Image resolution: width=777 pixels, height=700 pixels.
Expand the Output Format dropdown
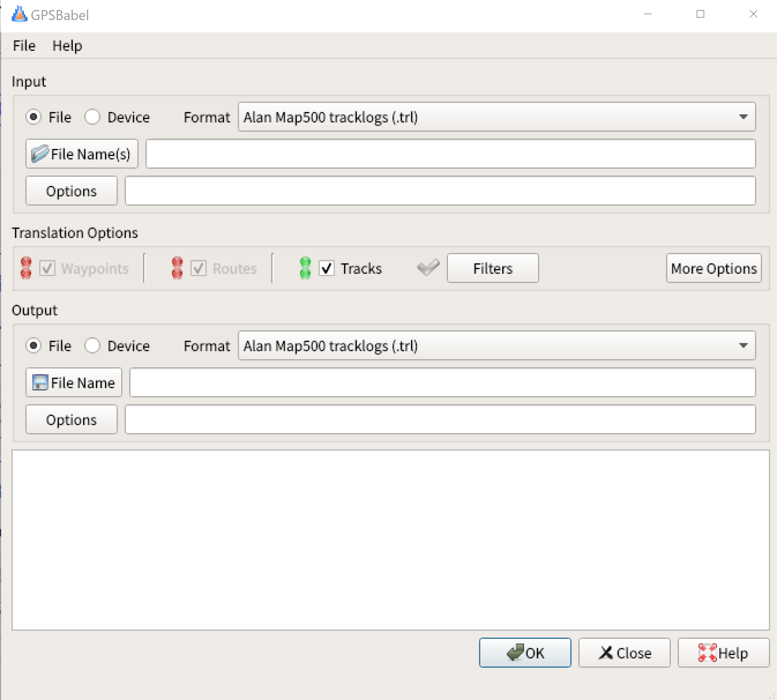point(497,345)
